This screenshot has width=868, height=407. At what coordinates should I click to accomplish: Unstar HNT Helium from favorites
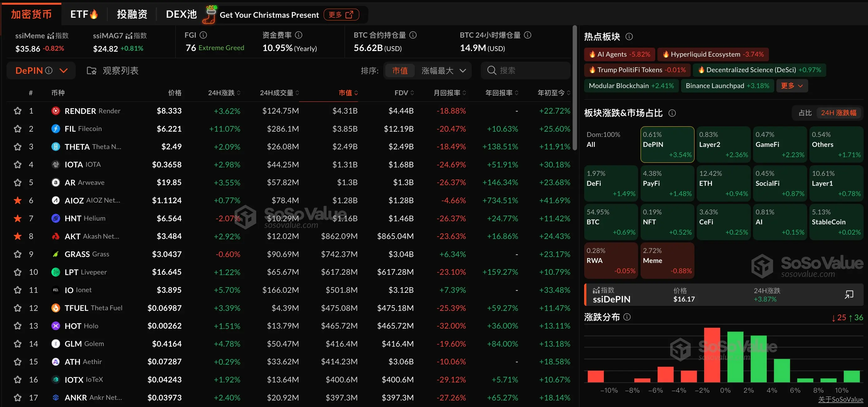coord(17,218)
